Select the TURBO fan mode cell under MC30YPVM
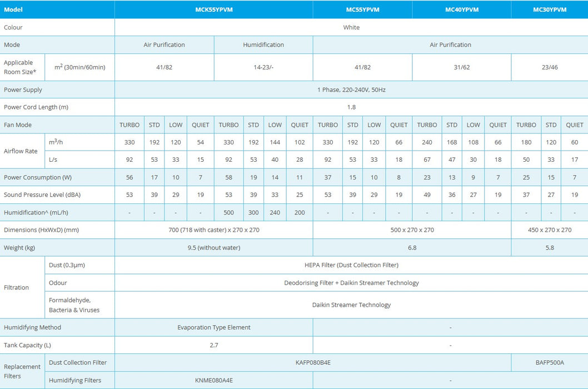Viewport: 588px width, 389px height. tap(526, 124)
